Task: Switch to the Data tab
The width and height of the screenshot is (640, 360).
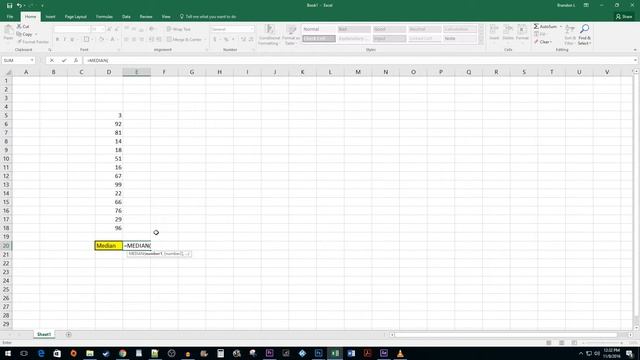Action: (126, 17)
